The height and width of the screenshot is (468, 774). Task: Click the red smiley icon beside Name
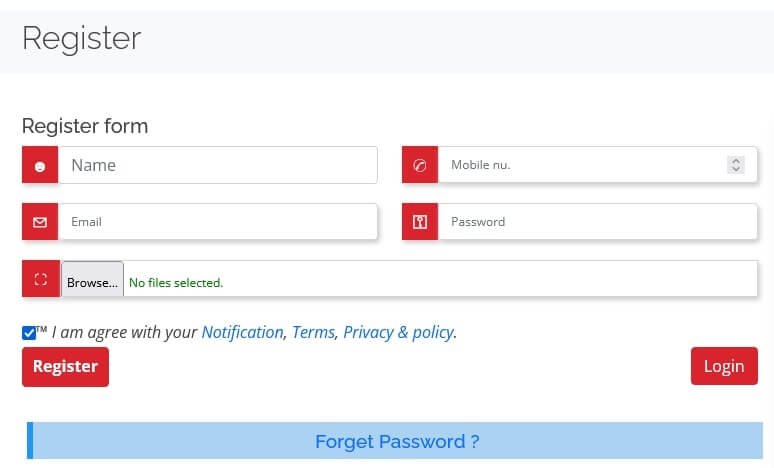40,166
